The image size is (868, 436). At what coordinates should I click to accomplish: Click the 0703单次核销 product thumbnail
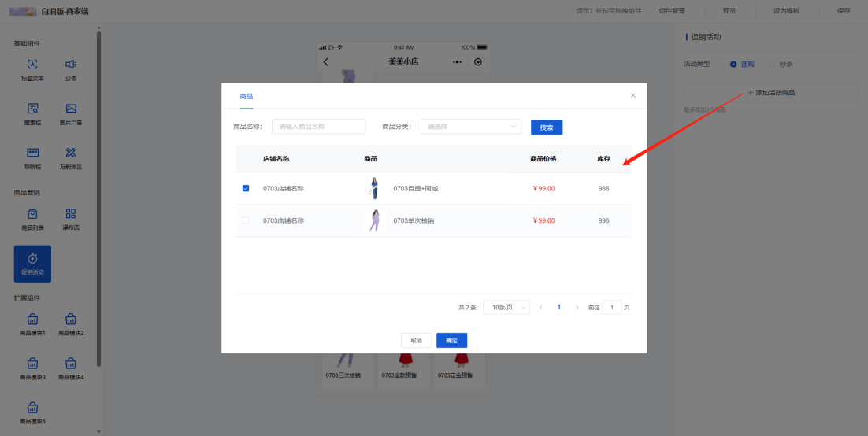tap(374, 220)
